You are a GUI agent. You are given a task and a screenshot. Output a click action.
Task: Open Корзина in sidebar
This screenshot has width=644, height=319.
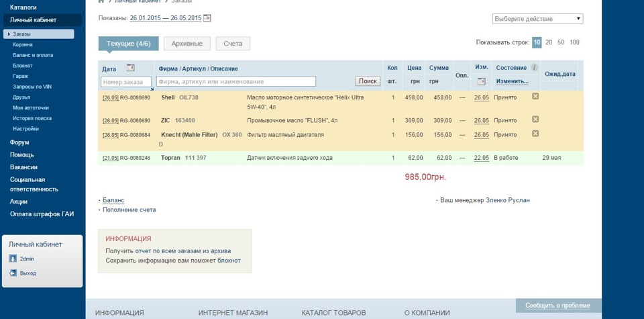pyautogui.click(x=23, y=44)
